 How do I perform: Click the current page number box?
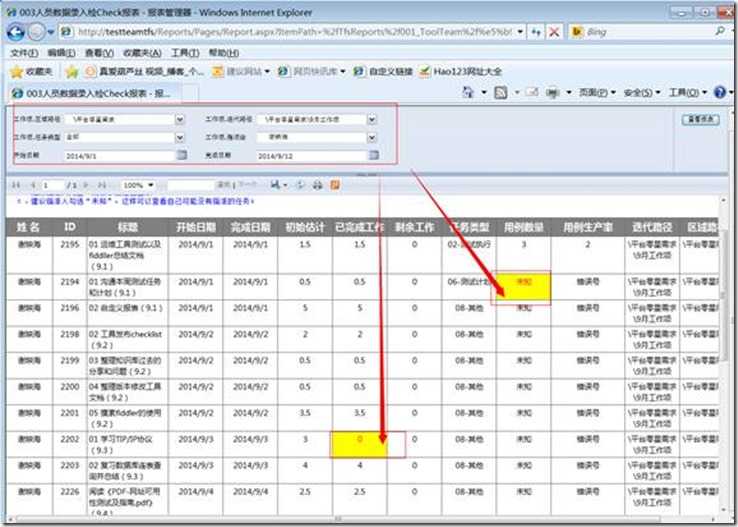pyautogui.click(x=52, y=185)
